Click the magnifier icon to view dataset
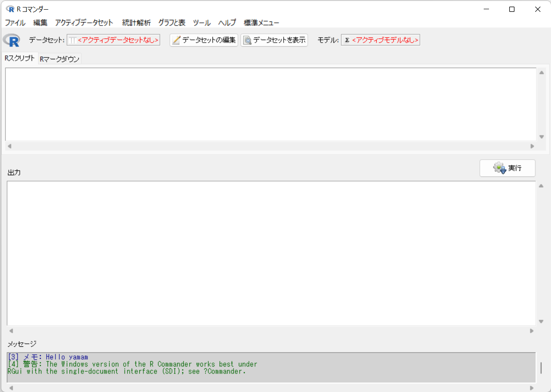Viewport: 551px width, 392px height. click(248, 40)
